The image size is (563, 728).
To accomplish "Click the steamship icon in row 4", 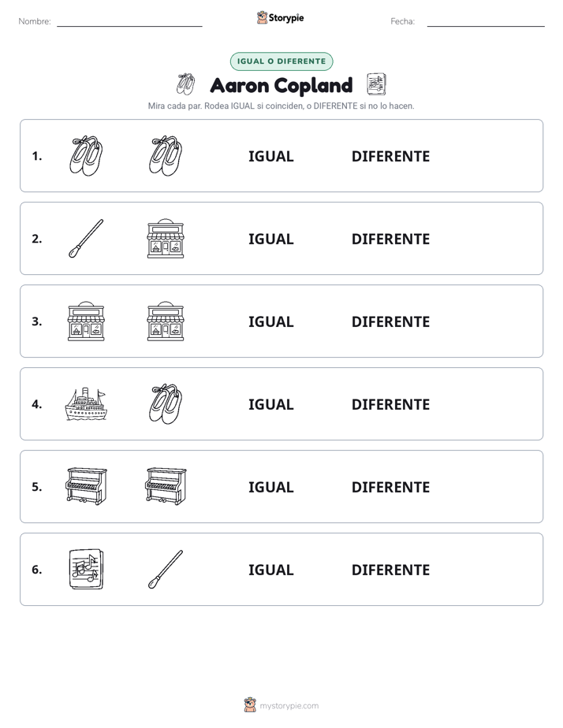I will (x=86, y=404).
